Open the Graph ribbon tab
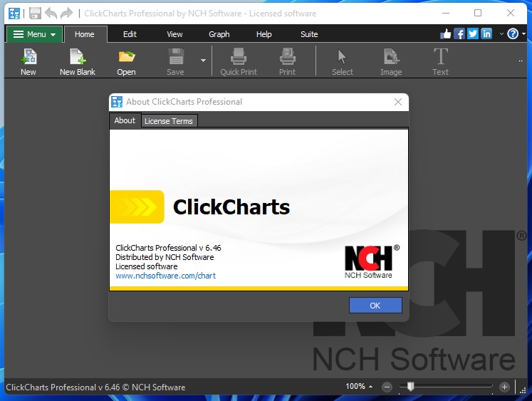The image size is (532, 401). tap(219, 34)
